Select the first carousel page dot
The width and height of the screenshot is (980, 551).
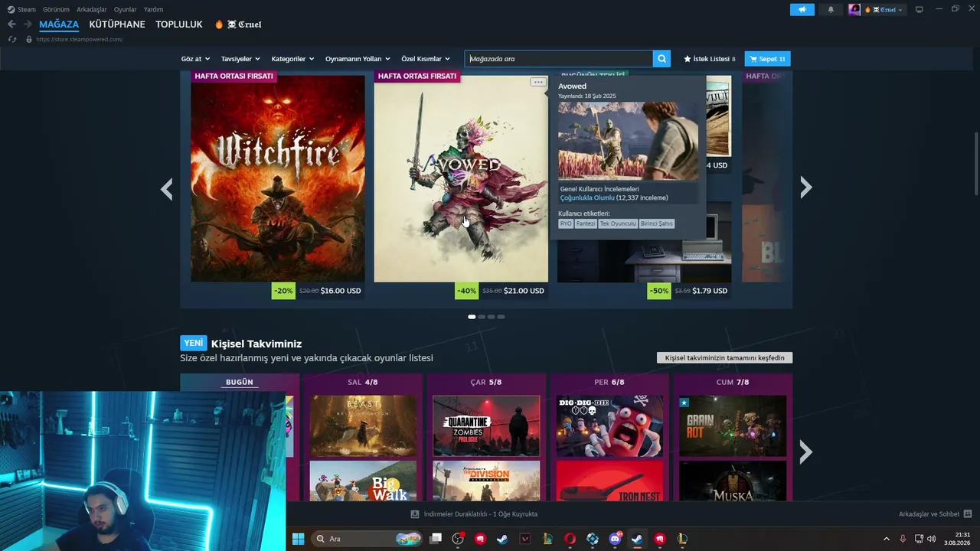click(x=472, y=316)
